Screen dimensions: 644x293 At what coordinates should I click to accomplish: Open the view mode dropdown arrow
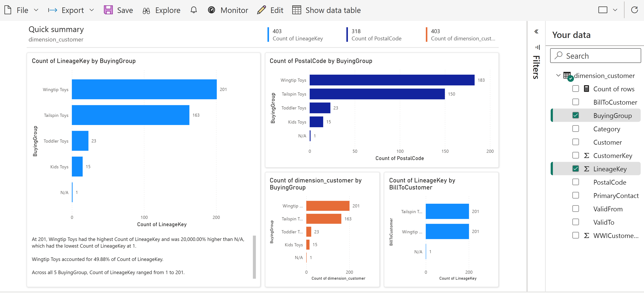click(x=615, y=10)
